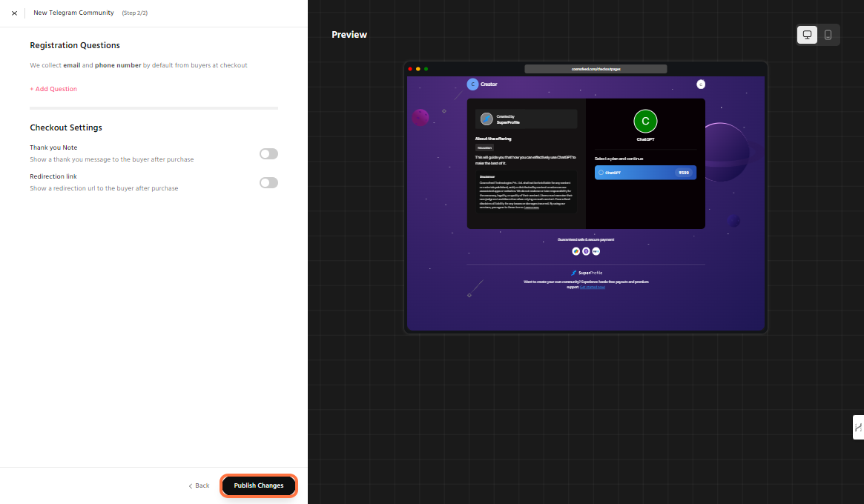Click the green ChatGPT logo in preview
The image size is (864, 504).
click(x=645, y=121)
